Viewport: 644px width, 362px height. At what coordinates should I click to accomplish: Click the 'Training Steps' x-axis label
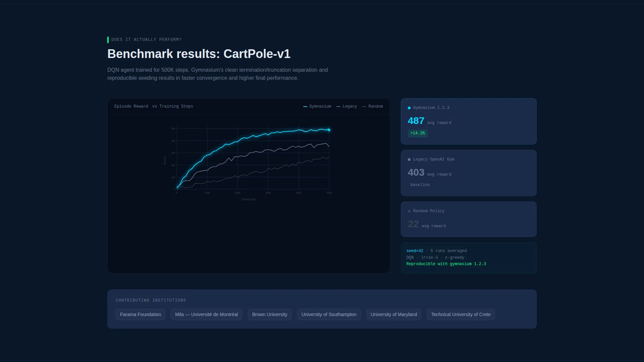pyautogui.click(x=249, y=199)
